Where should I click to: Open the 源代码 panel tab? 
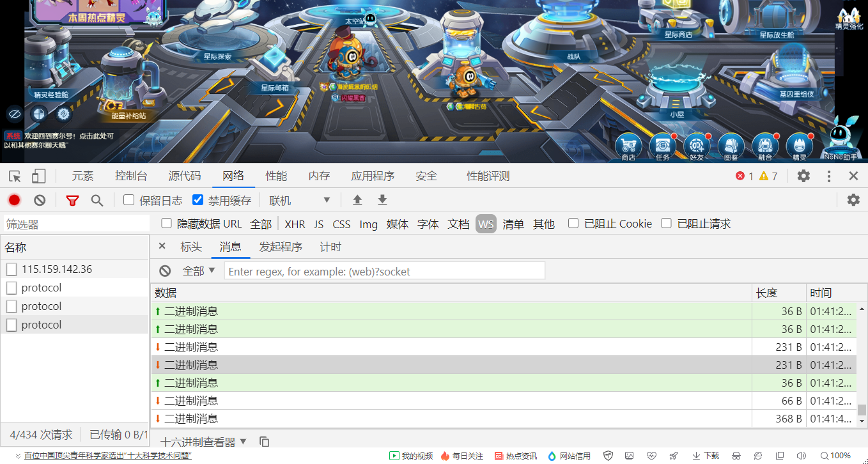point(185,176)
